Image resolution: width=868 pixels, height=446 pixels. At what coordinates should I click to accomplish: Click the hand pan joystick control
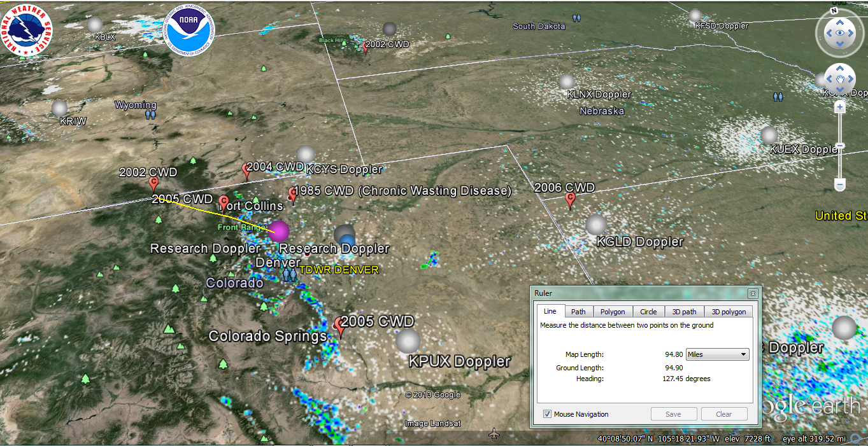tap(839, 79)
